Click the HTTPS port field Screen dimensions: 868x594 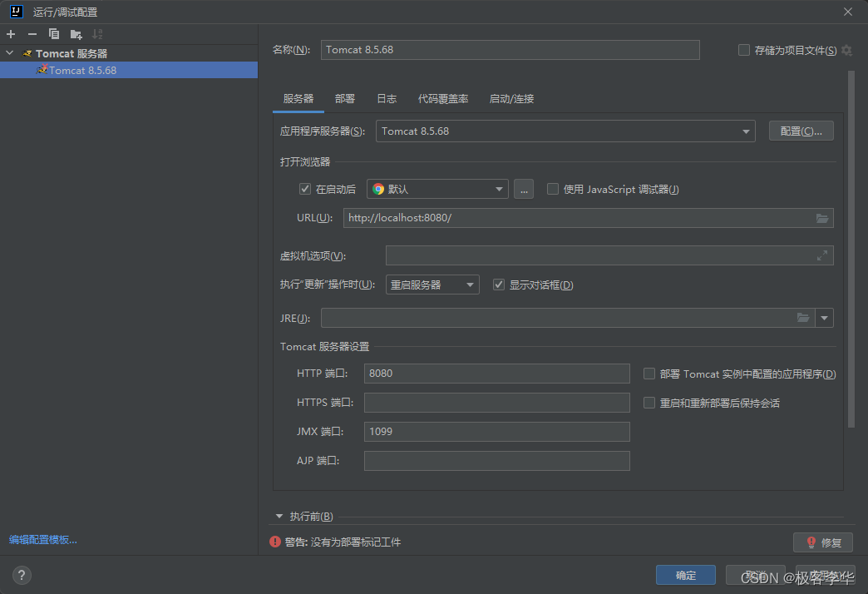coord(496,403)
